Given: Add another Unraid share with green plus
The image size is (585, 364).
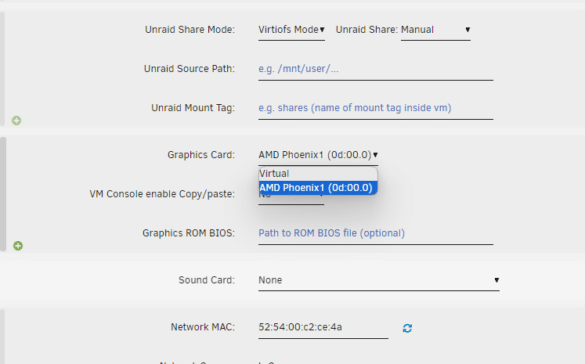Looking at the screenshot, I should (16, 120).
